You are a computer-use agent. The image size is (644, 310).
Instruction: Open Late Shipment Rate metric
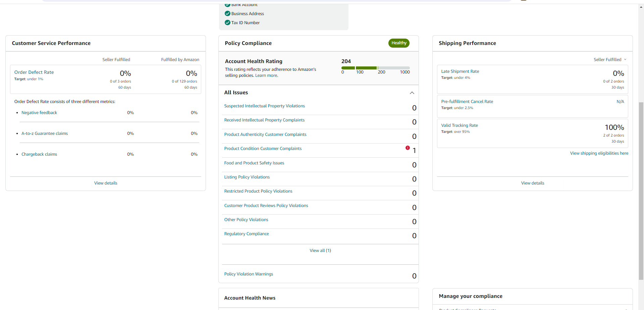click(x=460, y=71)
